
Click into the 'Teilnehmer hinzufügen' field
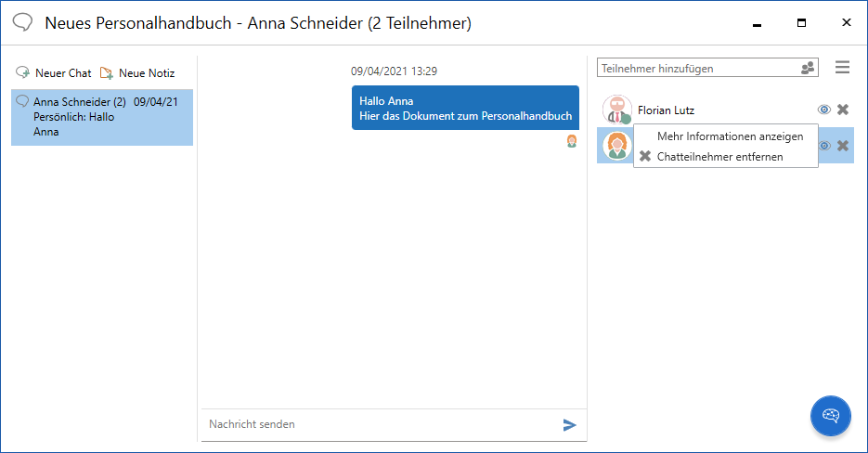click(698, 69)
